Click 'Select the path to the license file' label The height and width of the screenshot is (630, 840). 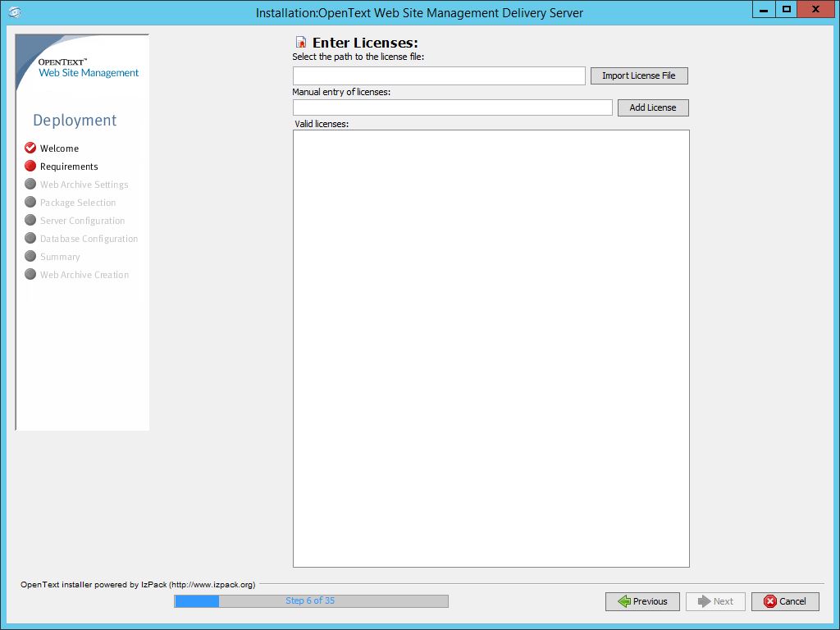(x=358, y=57)
